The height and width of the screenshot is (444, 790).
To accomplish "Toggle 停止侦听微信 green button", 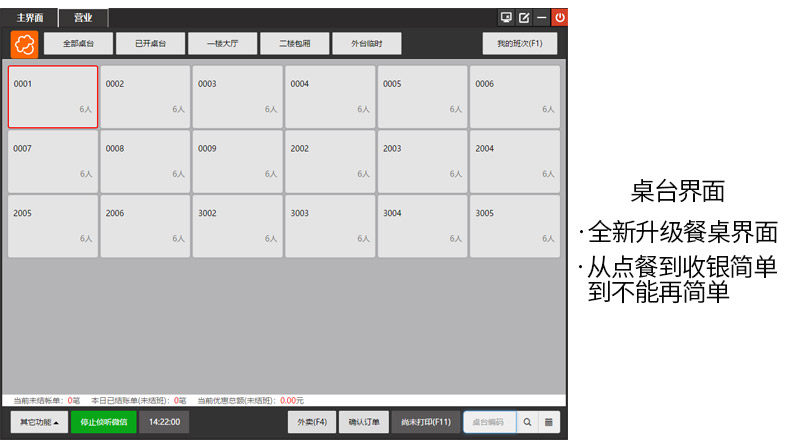I will pos(103,422).
